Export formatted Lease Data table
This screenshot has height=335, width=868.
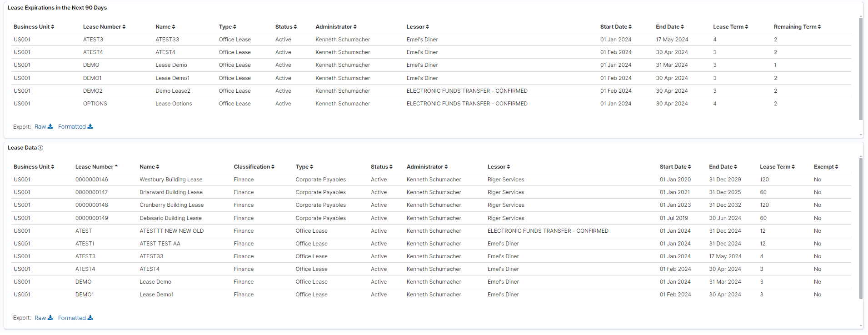tap(75, 318)
